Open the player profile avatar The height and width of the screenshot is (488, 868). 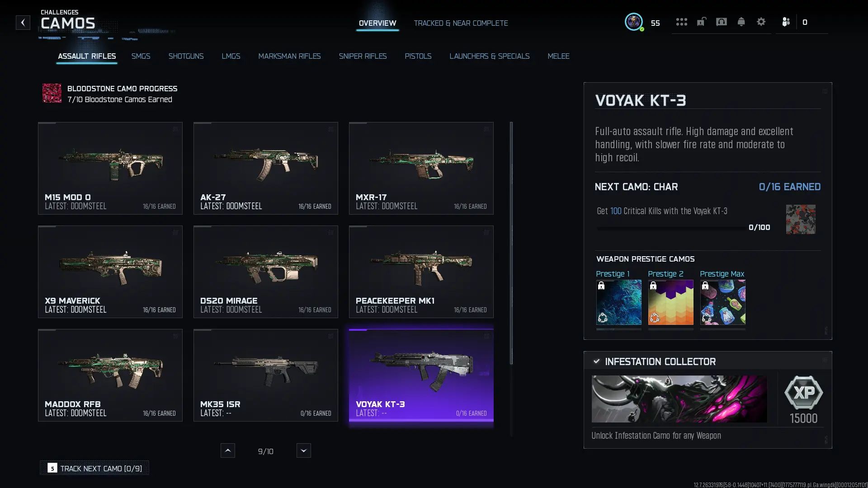[x=634, y=22]
